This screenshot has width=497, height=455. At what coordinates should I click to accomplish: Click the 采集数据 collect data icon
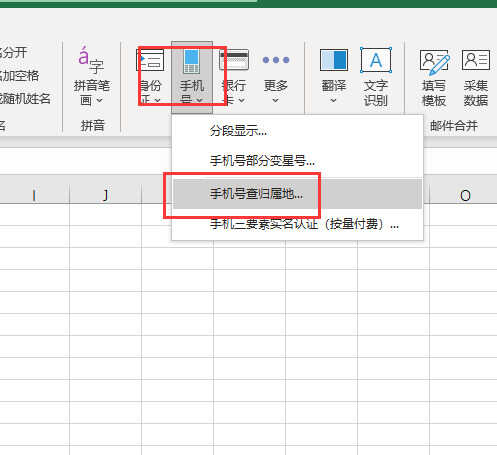tap(476, 60)
